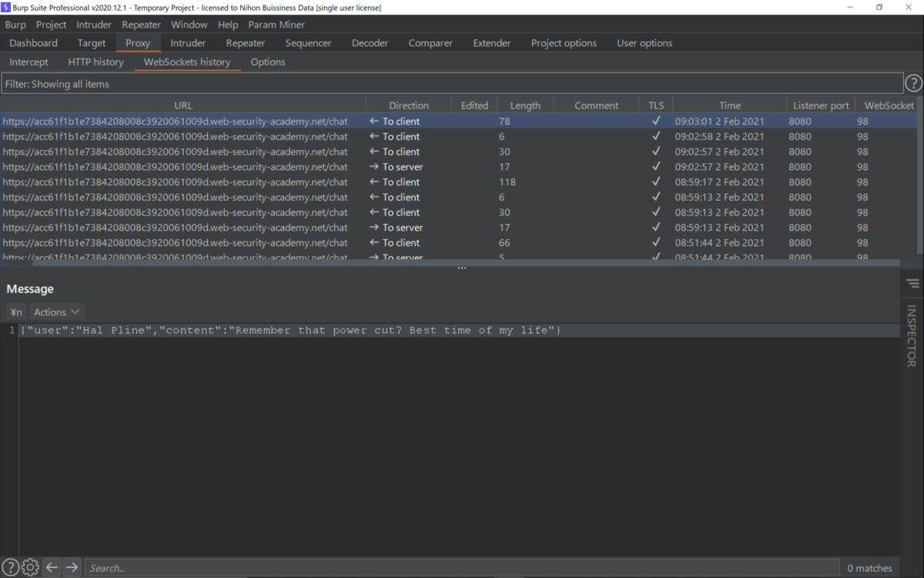Select the message row timed 09:03:01
The image size is (924, 578).
pyautogui.click(x=458, y=121)
